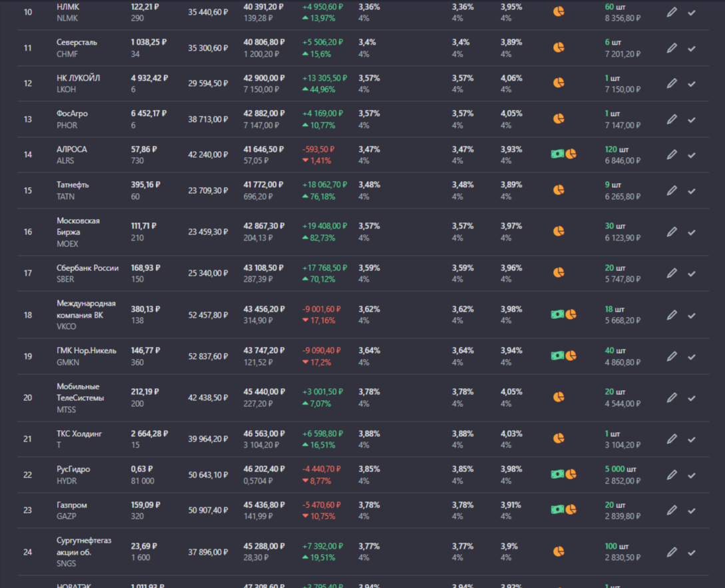The image size is (725, 588).
Task: Click the checkmark in РусГидро row
Action: [x=692, y=475]
